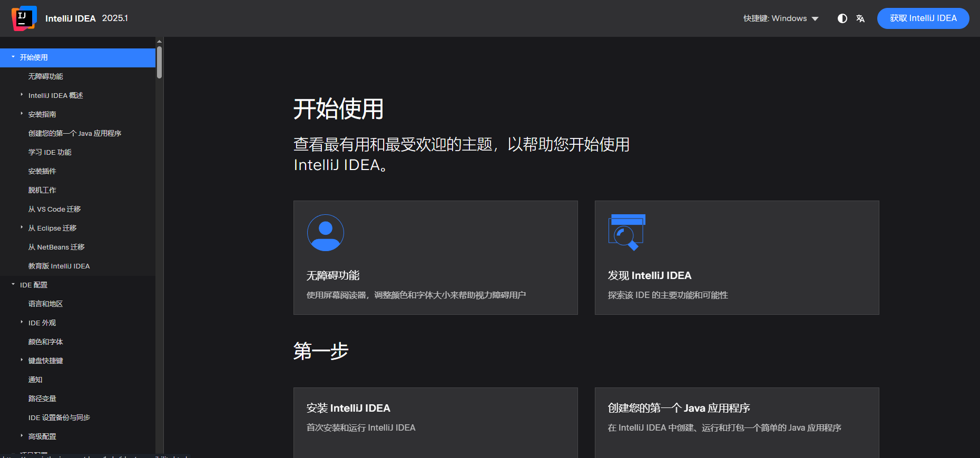
Task: Select 颜色和字体 sidebar item
Action: pyautogui.click(x=46, y=342)
